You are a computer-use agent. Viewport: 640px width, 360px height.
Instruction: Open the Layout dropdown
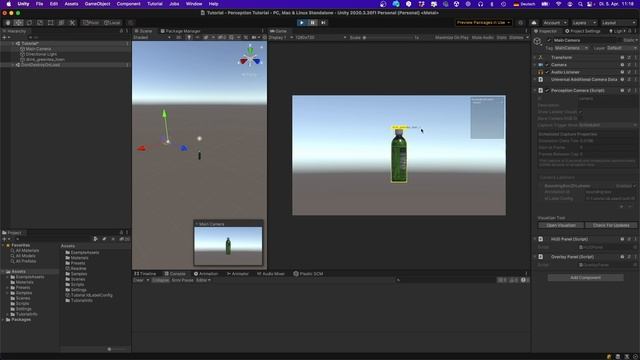tap(618, 23)
